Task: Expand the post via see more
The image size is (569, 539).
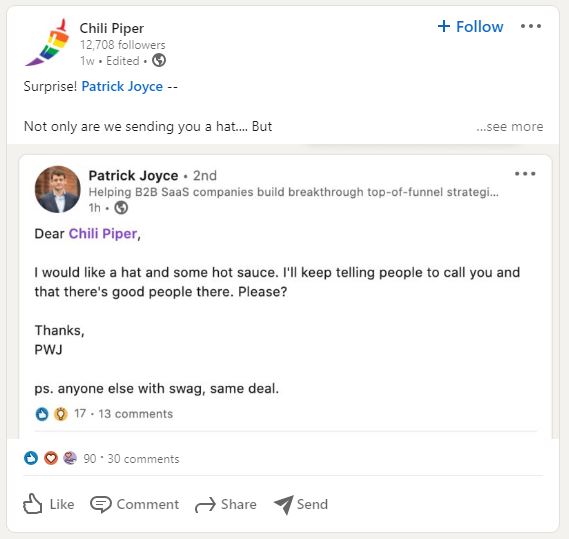Action: [x=509, y=126]
